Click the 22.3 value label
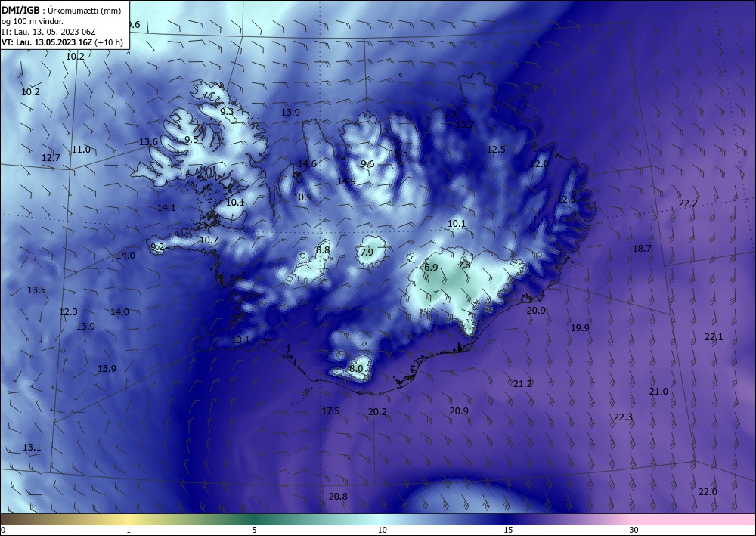The width and height of the screenshot is (756, 536). pyautogui.click(x=623, y=417)
